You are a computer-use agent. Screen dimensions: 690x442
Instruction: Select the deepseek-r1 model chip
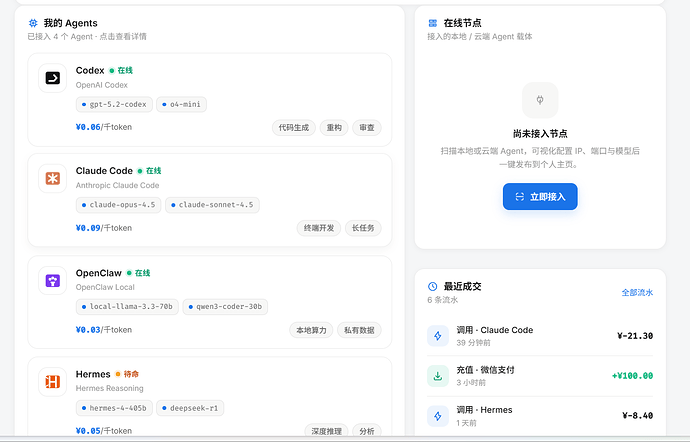[190, 408]
